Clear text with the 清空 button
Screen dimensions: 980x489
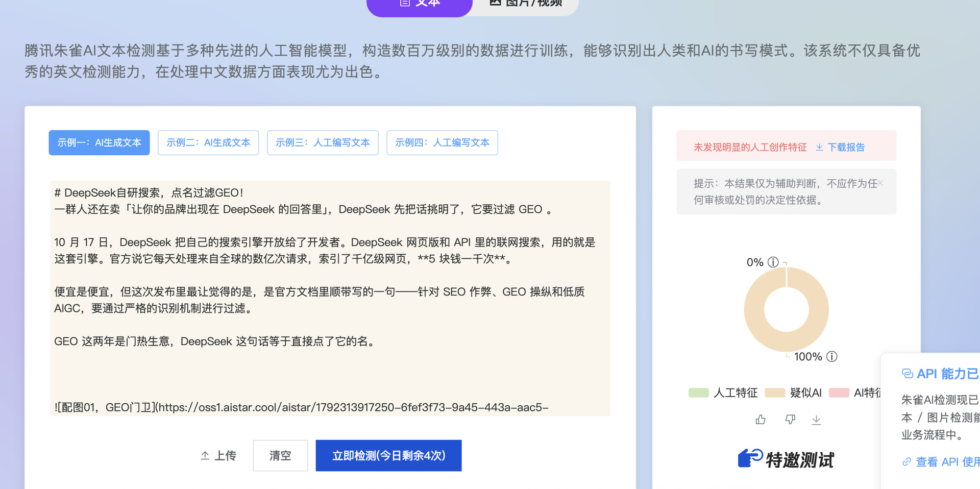(280, 455)
